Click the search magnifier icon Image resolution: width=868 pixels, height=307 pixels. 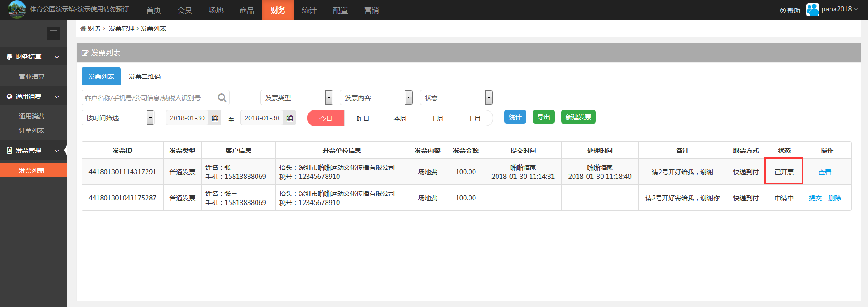tap(222, 97)
